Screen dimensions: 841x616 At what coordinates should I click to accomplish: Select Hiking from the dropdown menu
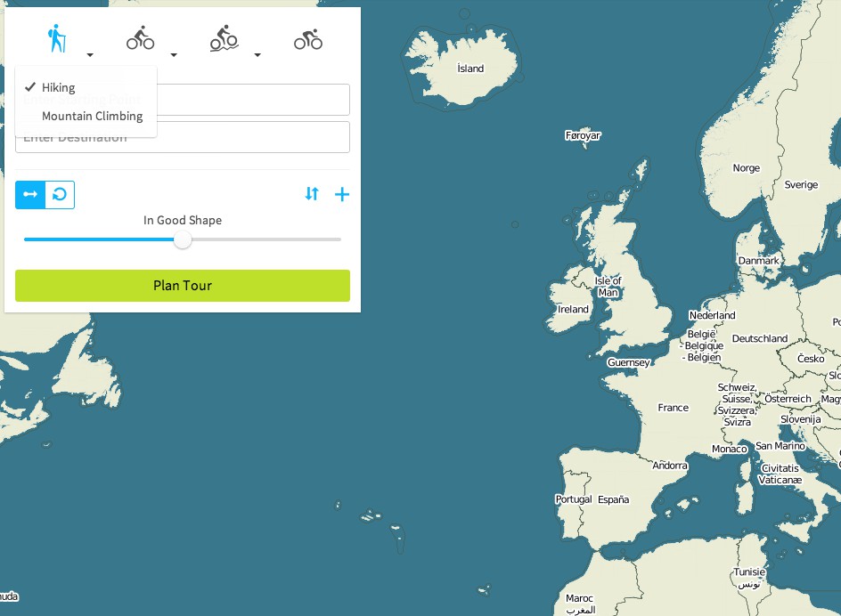pos(59,87)
